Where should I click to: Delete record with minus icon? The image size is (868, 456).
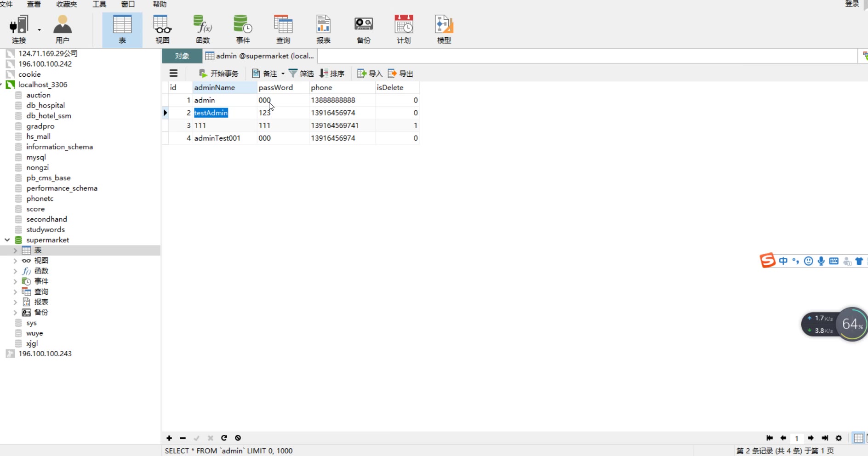(183, 438)
